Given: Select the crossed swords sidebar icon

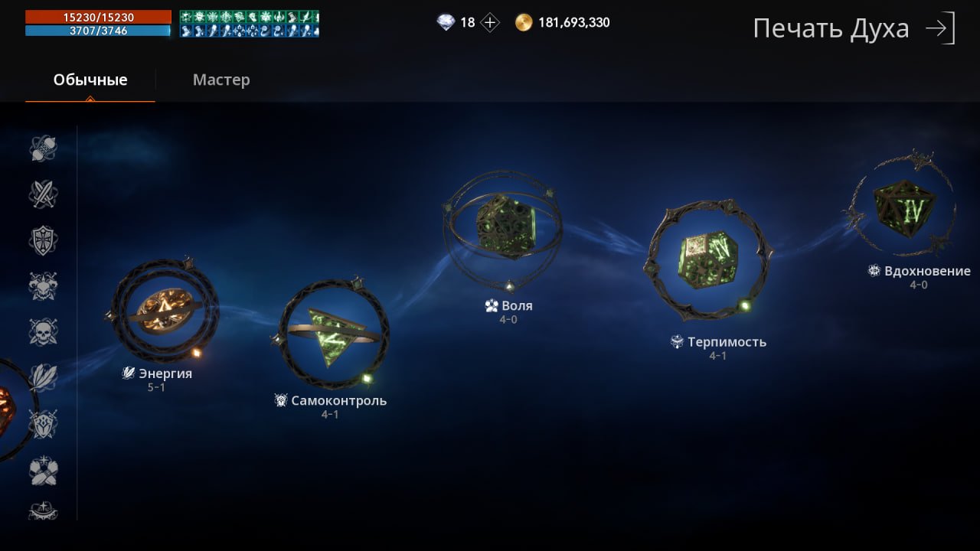Looking at the screenshot, I should click(44, 194).
